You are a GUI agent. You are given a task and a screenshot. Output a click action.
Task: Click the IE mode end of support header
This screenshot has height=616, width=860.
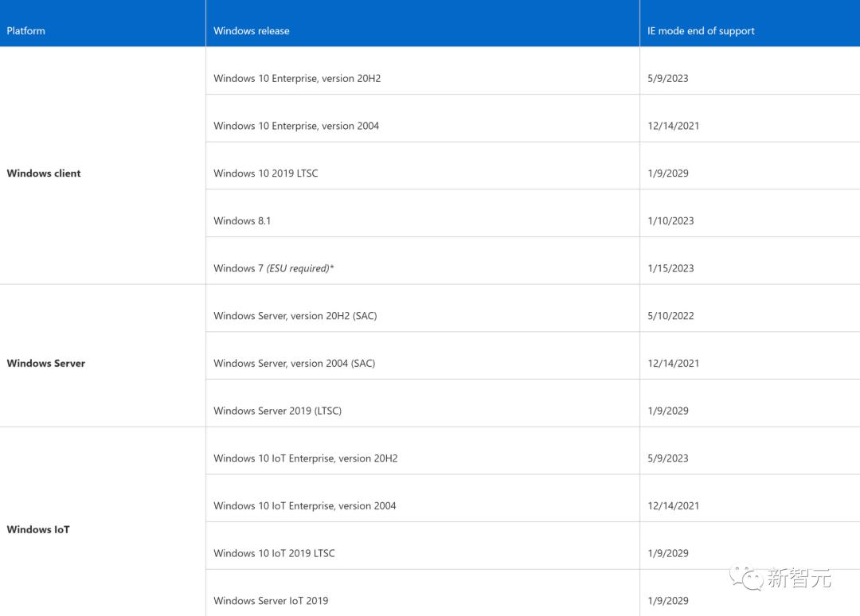pyautogui.click(x=701, y=31)
